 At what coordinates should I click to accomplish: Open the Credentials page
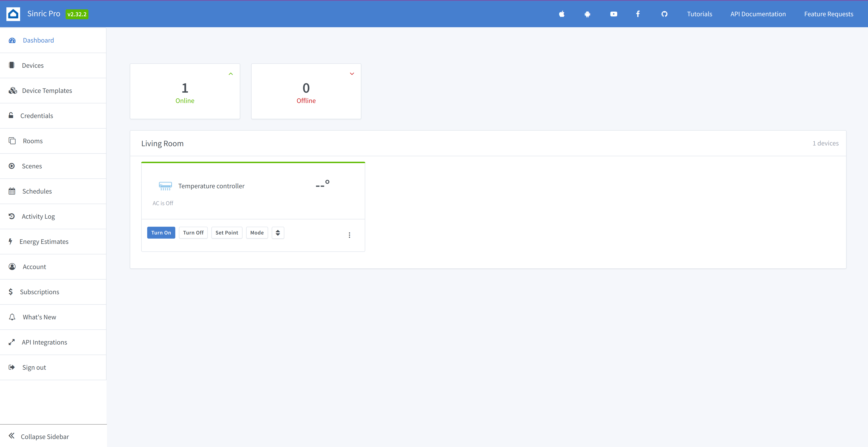[53, 116]
